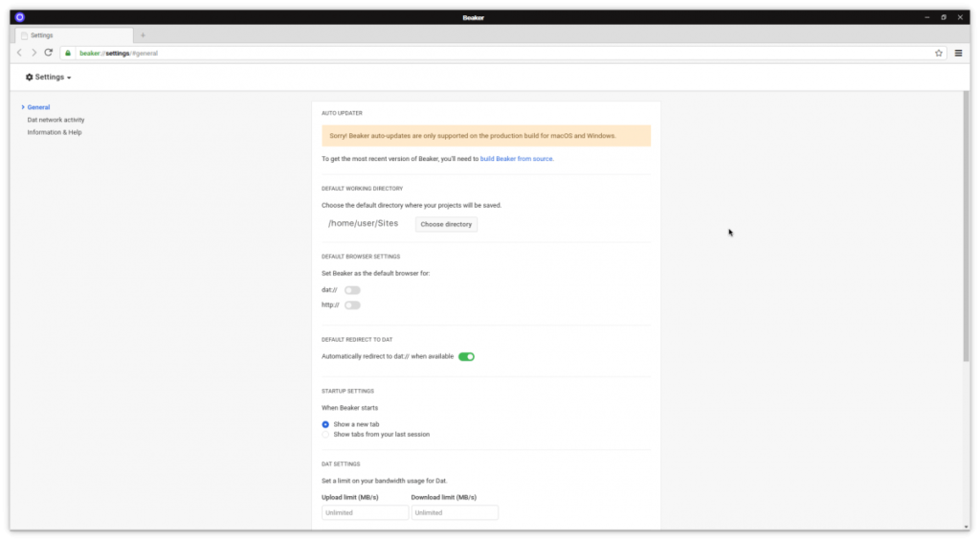
Task: Toggle http:// default browser switch
Action: click(352, 305)
